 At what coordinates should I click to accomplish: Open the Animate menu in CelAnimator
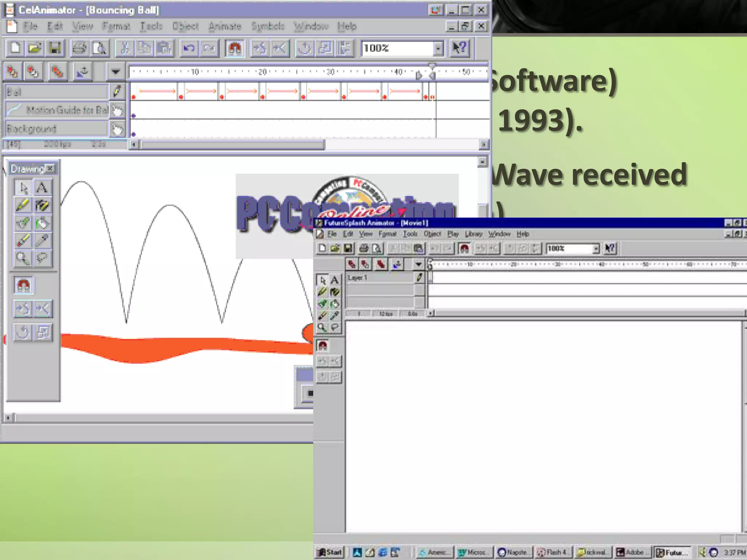click(225, 26)
